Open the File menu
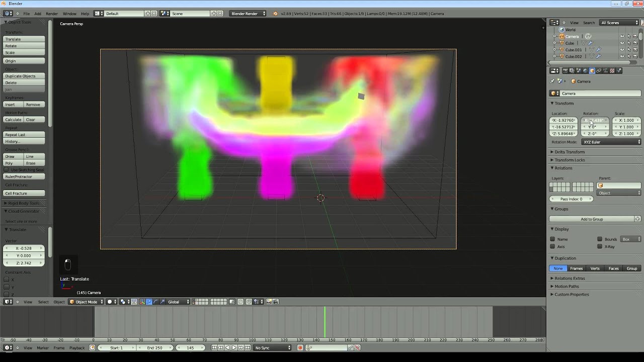 click(26, 14)
